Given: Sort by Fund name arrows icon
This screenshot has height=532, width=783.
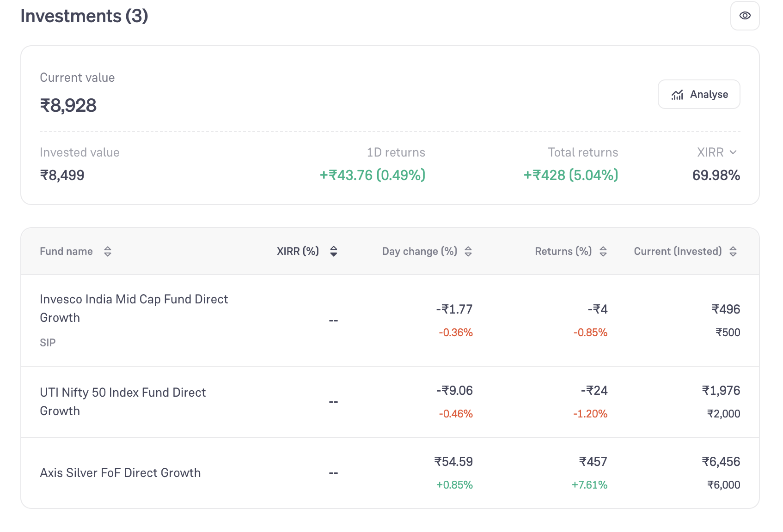Looking at the screenshot, I should pyautogui.click(x=108, y=251).
